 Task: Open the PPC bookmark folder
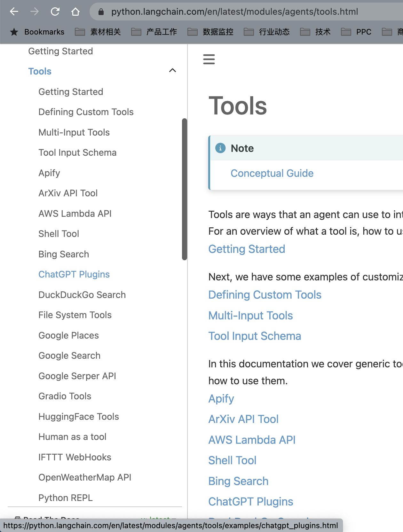356,32
